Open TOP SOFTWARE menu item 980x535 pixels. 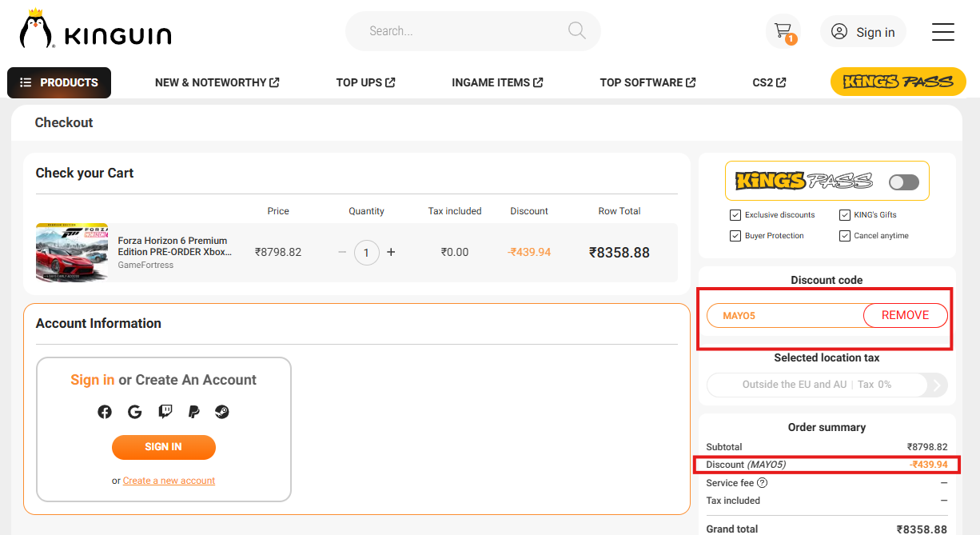[x=647, y=82]
